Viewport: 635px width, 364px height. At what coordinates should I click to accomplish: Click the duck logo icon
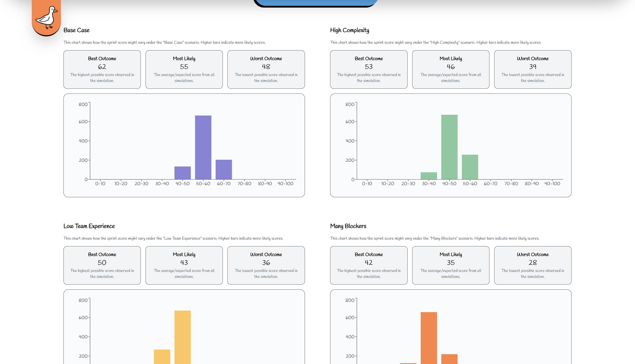pyautogui.click(x=47, y=17)
